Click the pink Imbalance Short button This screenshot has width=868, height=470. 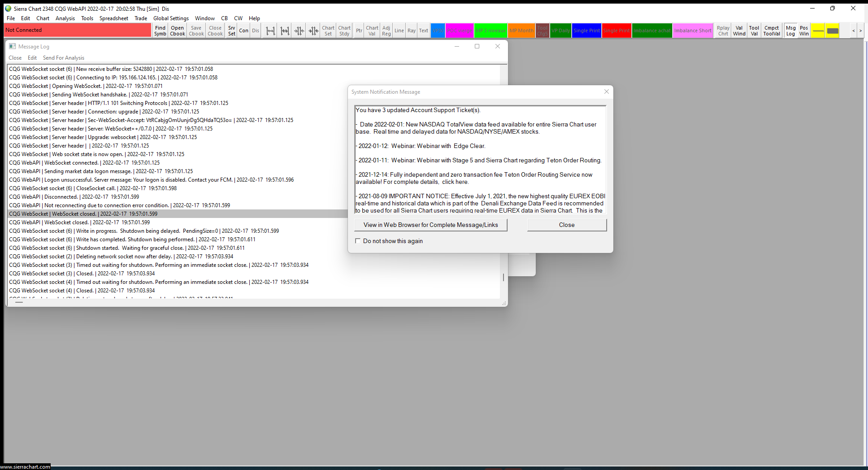693,30
